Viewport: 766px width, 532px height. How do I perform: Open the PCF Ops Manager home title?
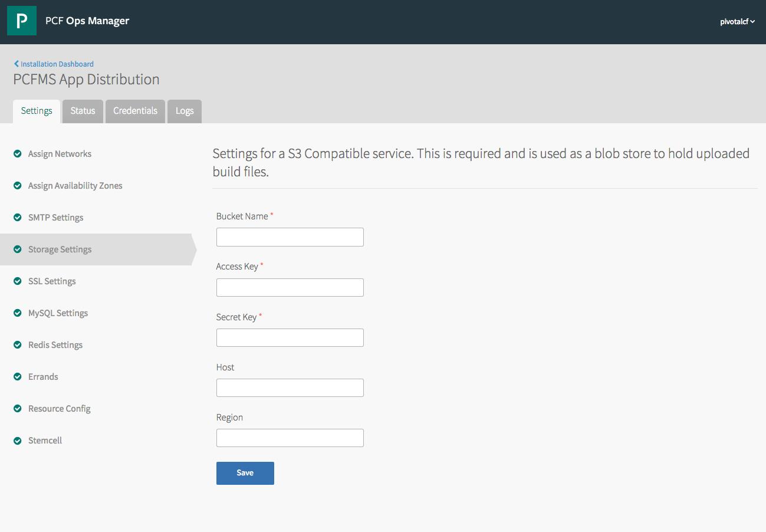point(87,21)
